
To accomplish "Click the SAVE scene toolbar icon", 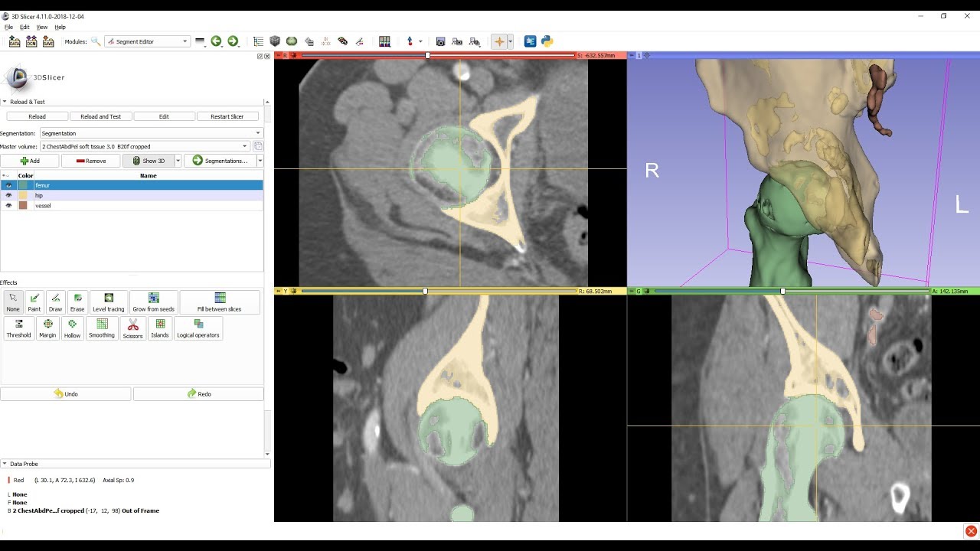I will point(48,41).
